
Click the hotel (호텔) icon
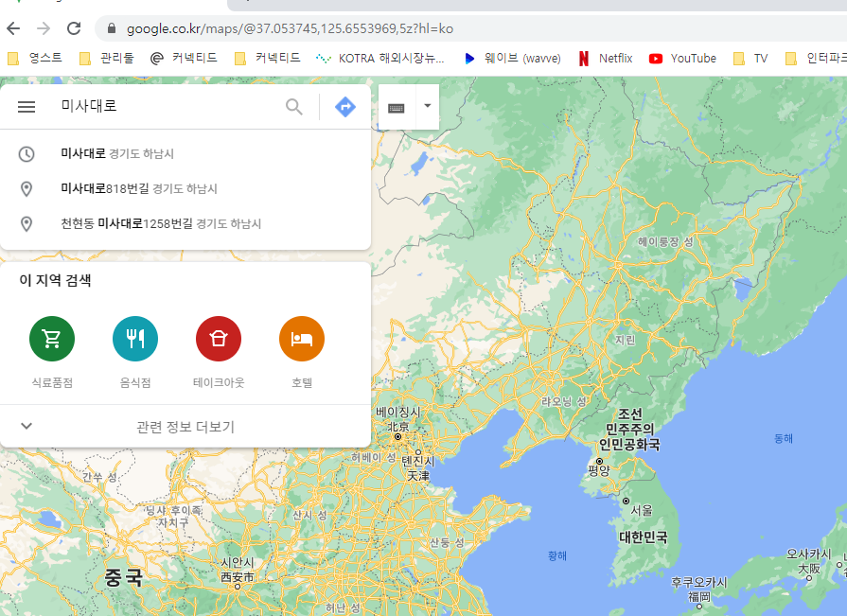[302, 340]
